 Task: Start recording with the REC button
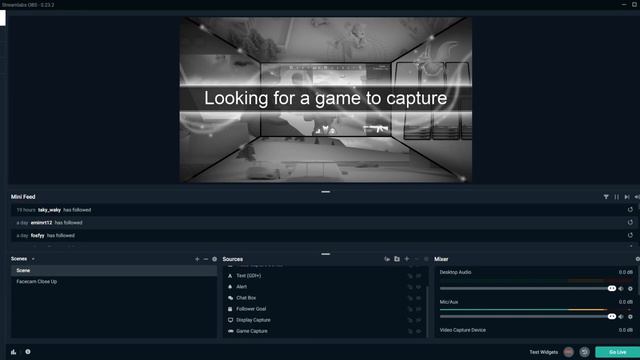569,352
